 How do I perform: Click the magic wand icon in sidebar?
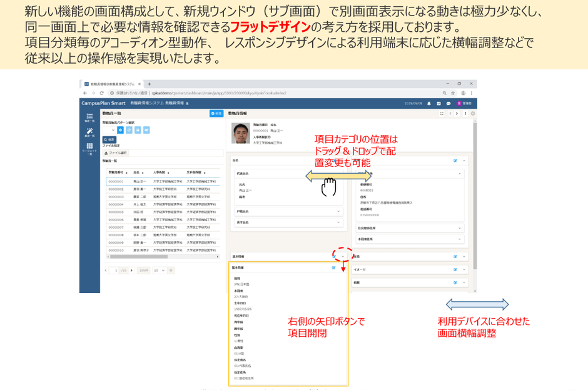(x=89, y=132)
